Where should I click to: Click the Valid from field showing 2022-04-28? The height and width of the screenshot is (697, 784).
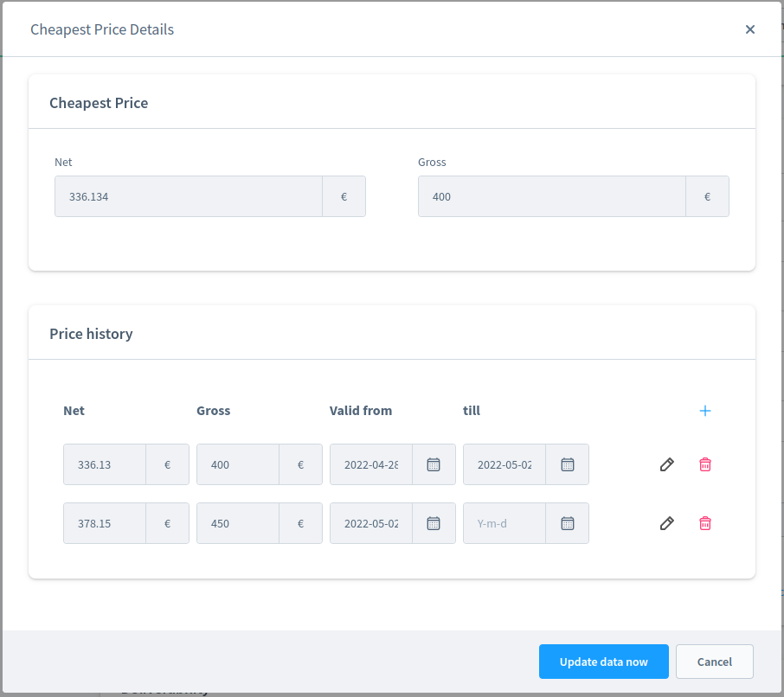pyautogui.click(x=370, y=464)
